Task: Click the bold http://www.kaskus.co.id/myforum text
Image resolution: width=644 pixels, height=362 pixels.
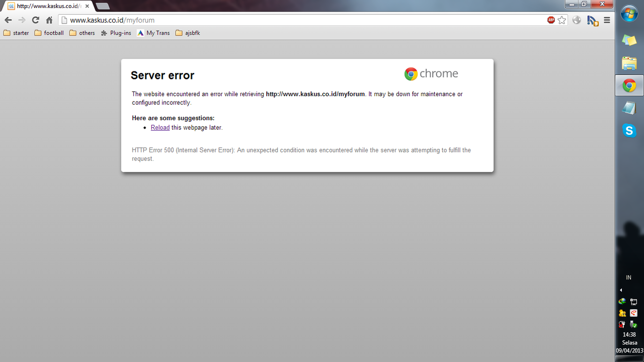Action: point(315,94)
